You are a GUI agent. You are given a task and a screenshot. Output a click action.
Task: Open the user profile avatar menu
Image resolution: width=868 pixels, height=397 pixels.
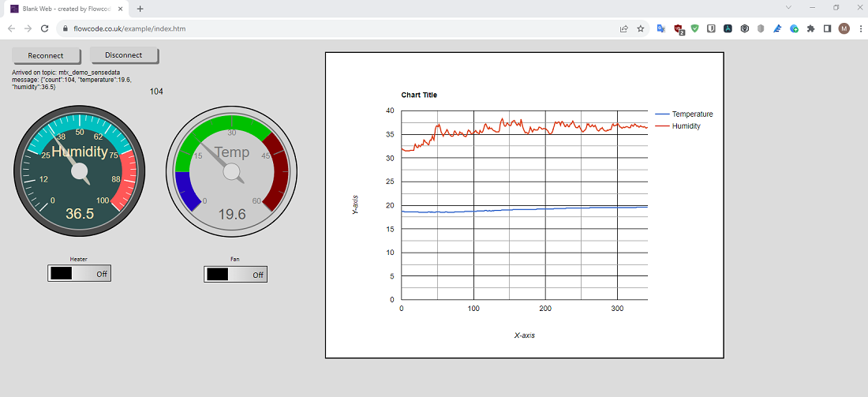click(844, 28)
